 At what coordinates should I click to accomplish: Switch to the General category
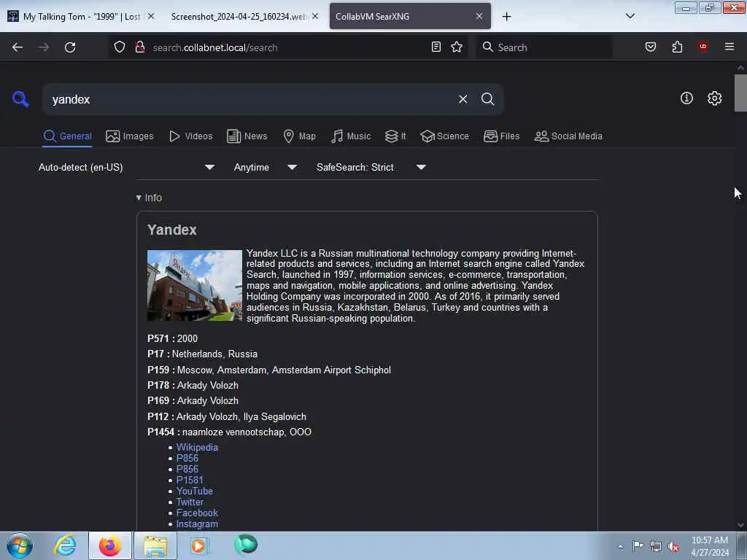[67, 136]
